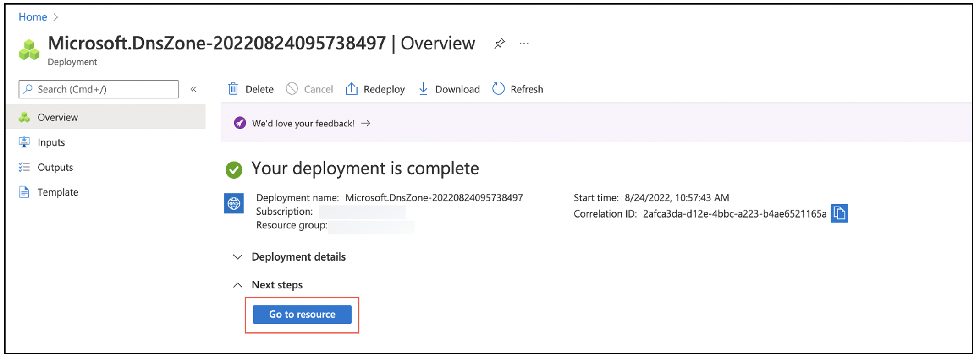Click the Redeploy toolbar label
The width and height of the screenshot is (980, 359).
click(x=384, y=89)
